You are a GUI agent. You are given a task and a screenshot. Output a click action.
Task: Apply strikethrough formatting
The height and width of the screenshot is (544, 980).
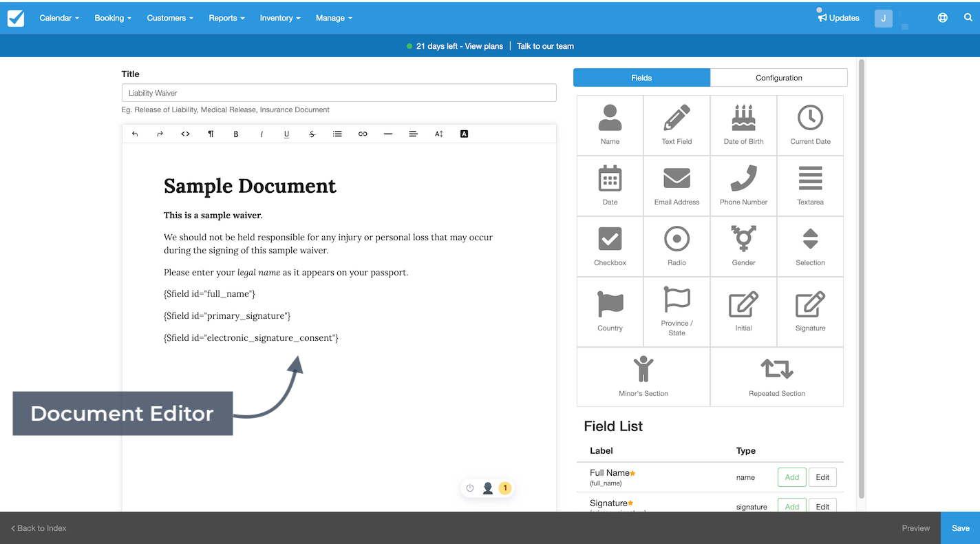[312, 134]
